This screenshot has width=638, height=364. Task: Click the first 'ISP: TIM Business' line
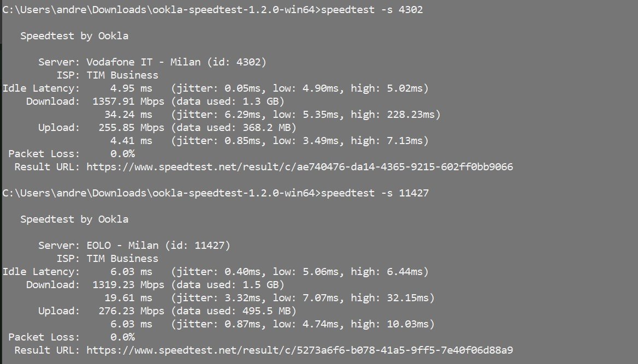108,75
